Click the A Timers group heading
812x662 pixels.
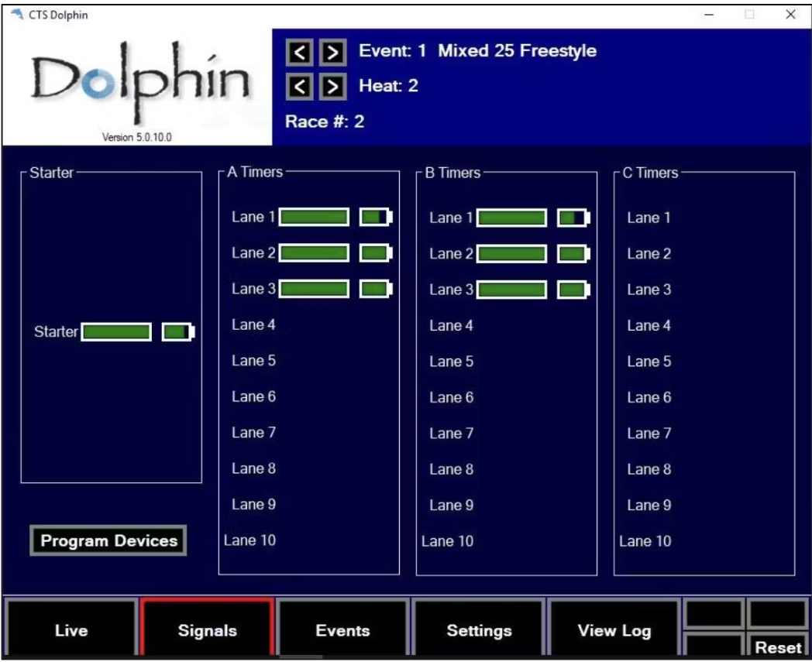[255, 172]
